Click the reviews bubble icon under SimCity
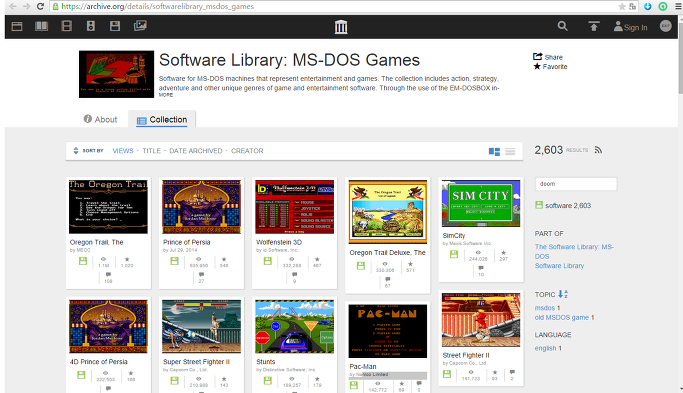683x393 pixels. click(x=481, y=268)
